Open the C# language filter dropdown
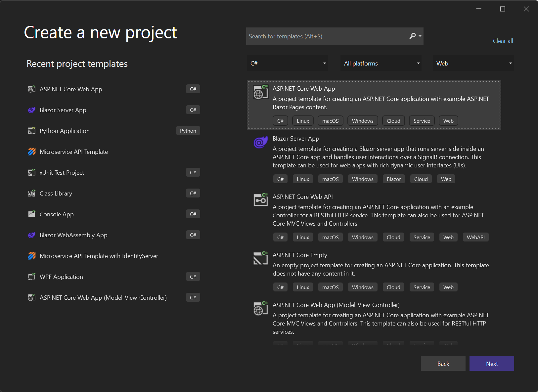The width and height of the screenshot is (538, 392). tap(287, 63)
